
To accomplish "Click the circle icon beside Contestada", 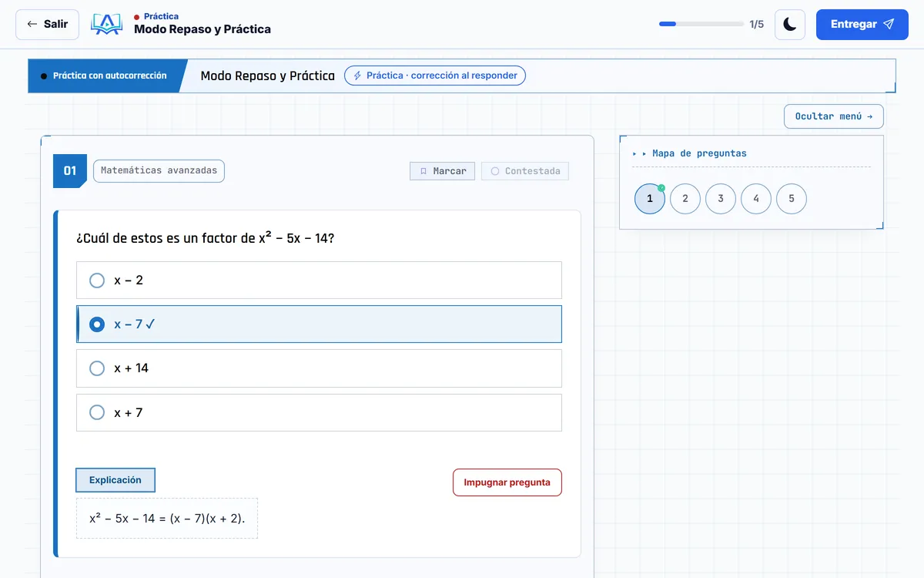I will 495,171.
